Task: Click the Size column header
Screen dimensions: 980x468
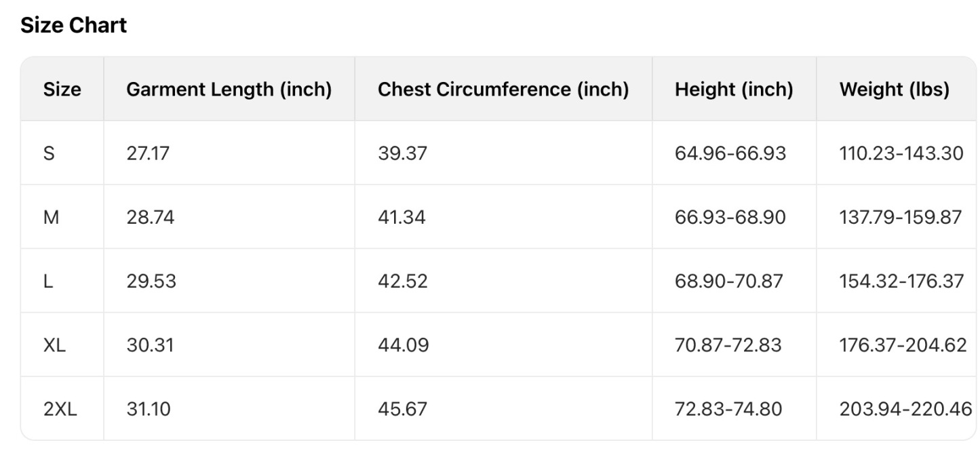Action: pyautogui.click(x=62, y=90)
